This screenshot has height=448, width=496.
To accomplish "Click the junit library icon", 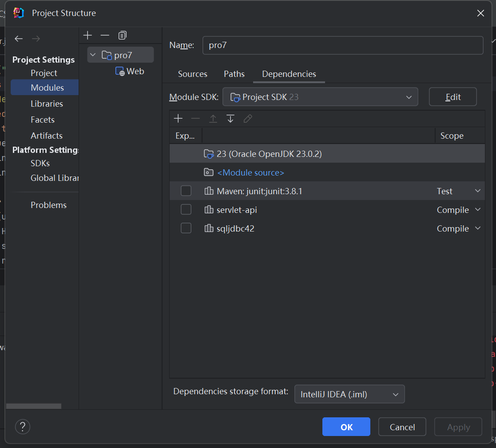I will point(209,191).
